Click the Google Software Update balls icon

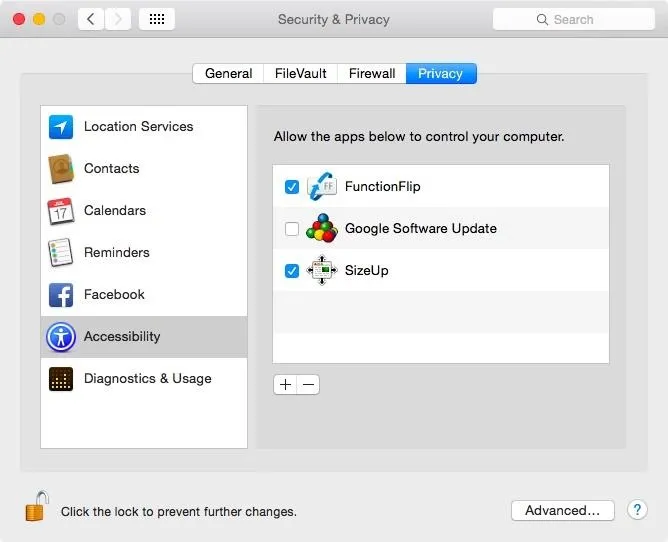[322, 228]
